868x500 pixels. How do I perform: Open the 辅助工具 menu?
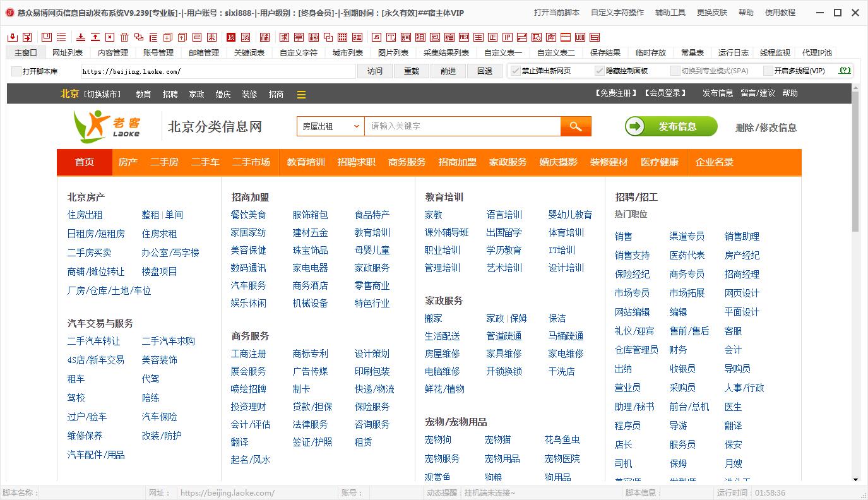point(670,13)
